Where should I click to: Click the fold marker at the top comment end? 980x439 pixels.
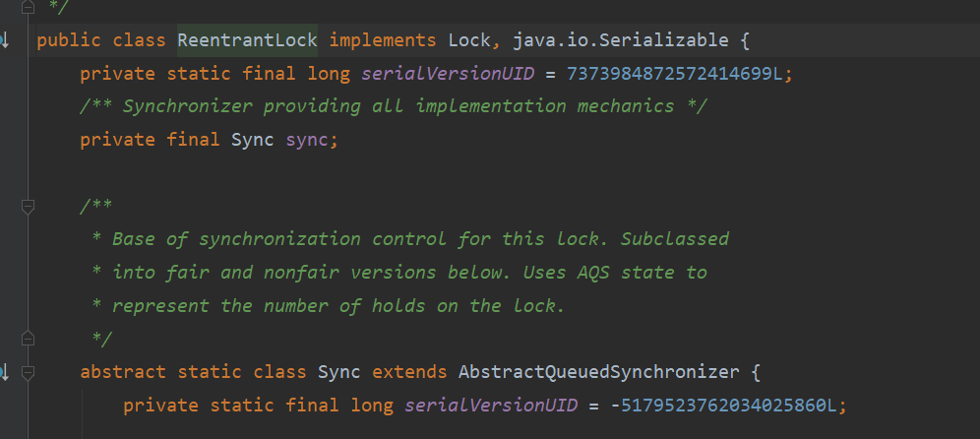pos(28,8)
